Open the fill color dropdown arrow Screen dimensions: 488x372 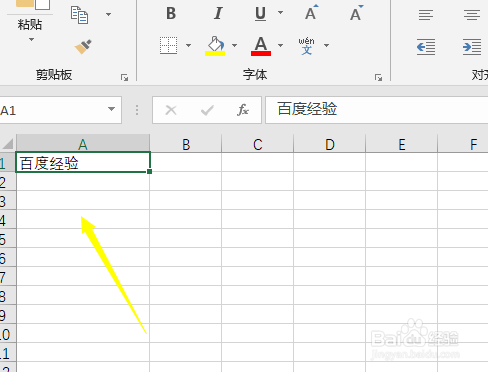point(235,45)
